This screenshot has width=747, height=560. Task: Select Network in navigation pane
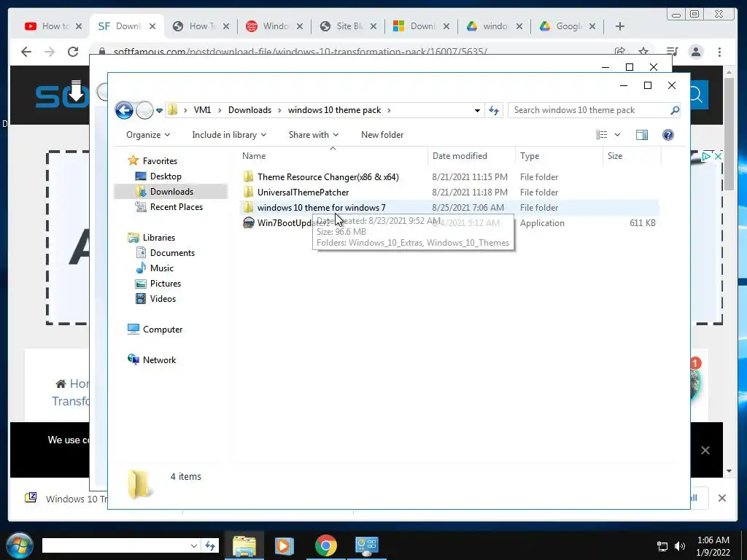[x=159, y=360]
